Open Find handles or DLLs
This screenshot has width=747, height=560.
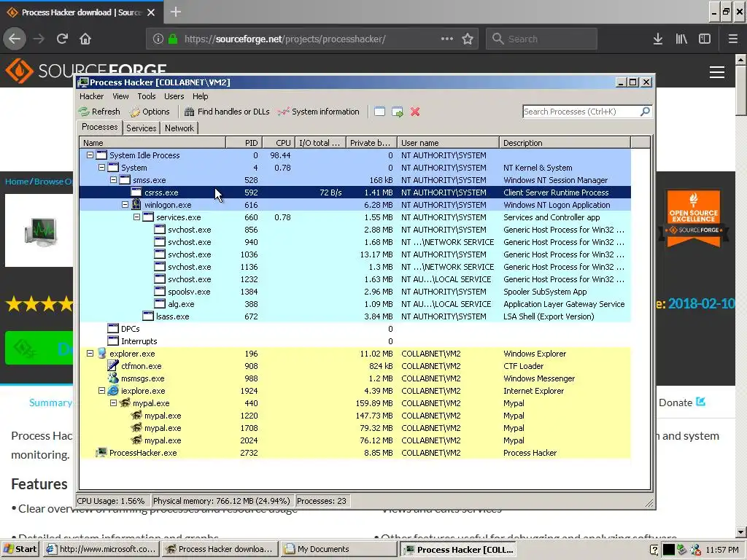pyautogui.click(x=227, y=112)
